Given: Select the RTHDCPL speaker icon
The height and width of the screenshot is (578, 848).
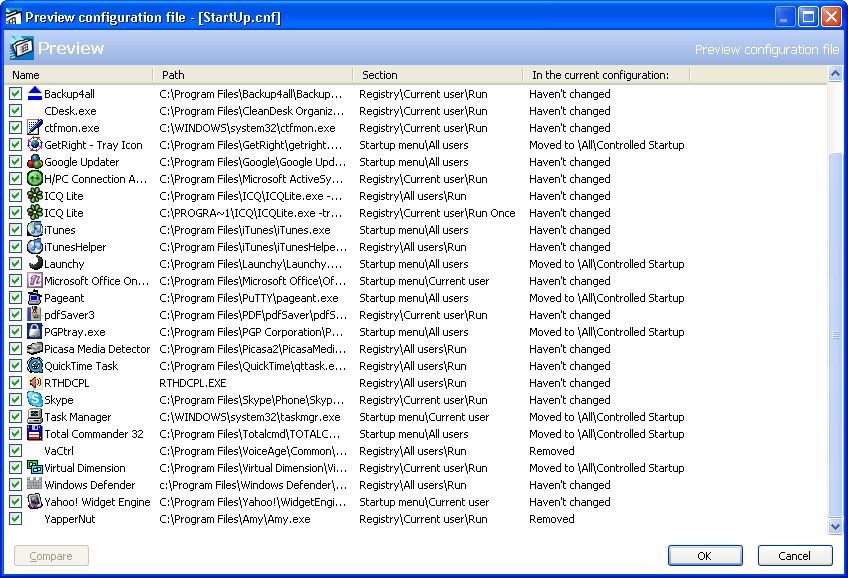Looking at the screenshot, I should (x=35, y=382).
